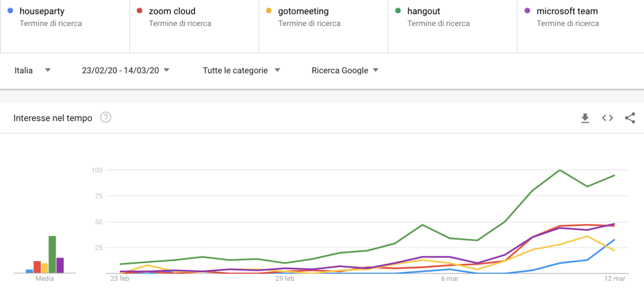
Task: Click the share icon
Action: pyautogui.click(x=630, y=118)
